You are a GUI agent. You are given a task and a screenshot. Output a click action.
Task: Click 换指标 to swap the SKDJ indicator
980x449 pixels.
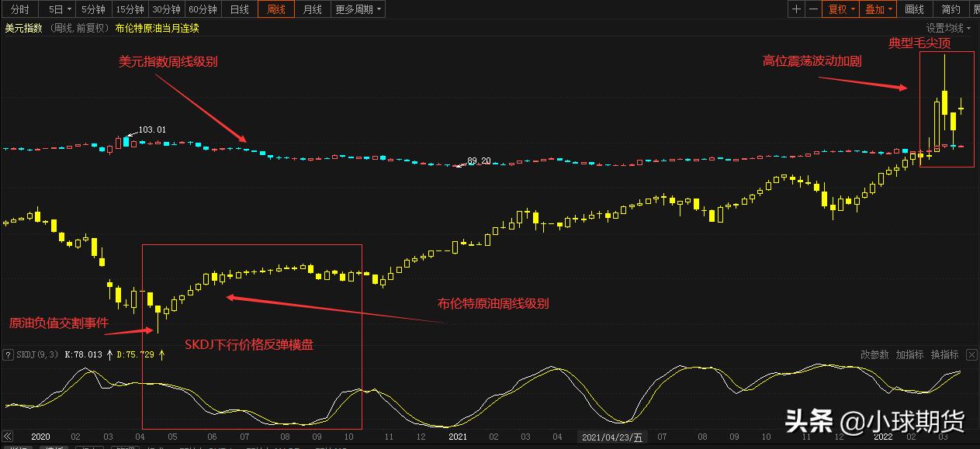tap(943, 354)
